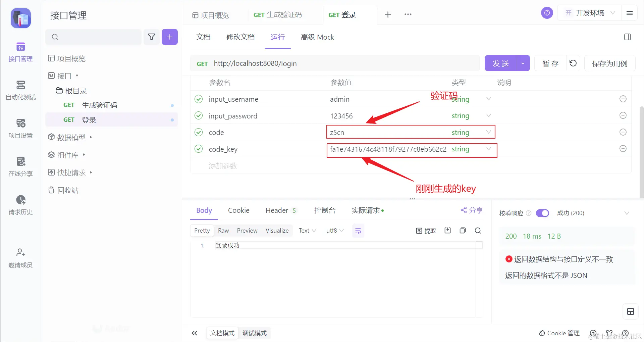This screenshot has width=644, height=342.
Task: Expand the 组件库 tree node
Action: [x=84, y=155]
